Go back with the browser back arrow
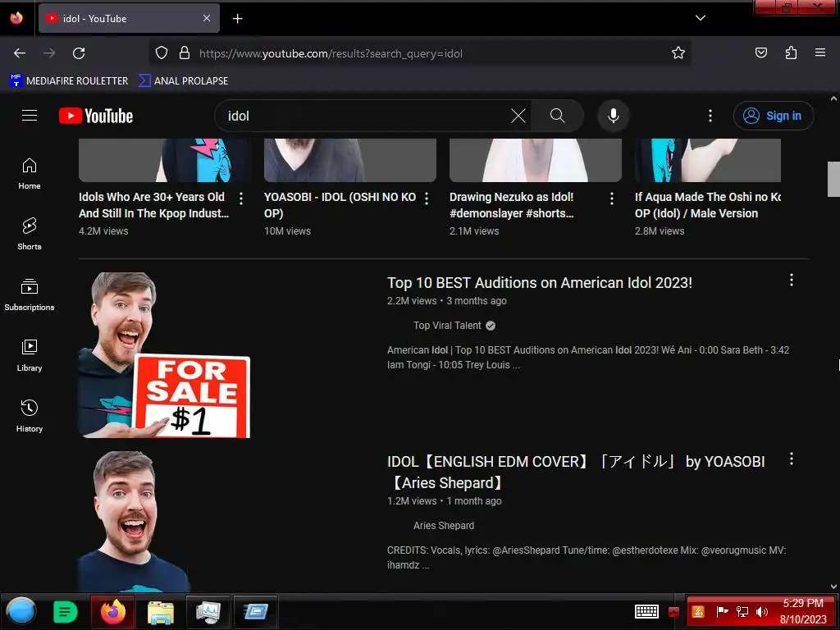Image resolution: width=840 pixels, height=630 pixels. [20, 53]
